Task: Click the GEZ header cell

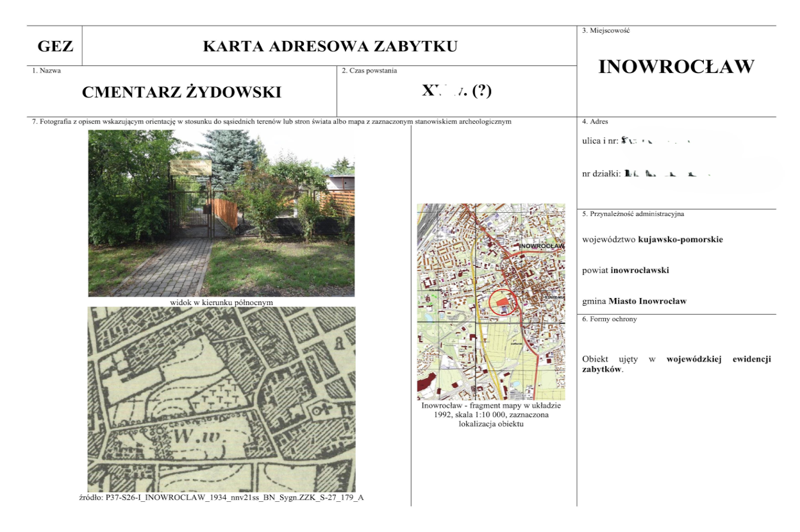Action: pyautogui.click(x=55, y=46)
